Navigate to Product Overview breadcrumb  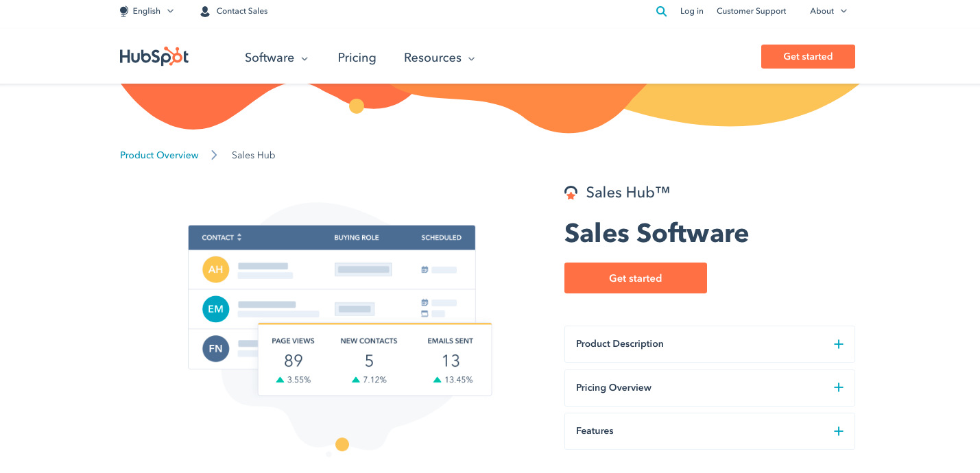[159, 155]
